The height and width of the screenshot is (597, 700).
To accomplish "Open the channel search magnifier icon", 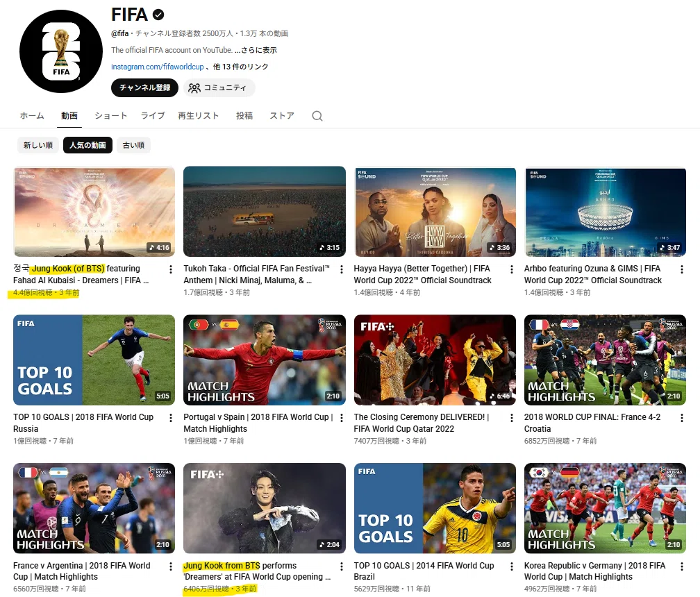I will coord(317,116).
